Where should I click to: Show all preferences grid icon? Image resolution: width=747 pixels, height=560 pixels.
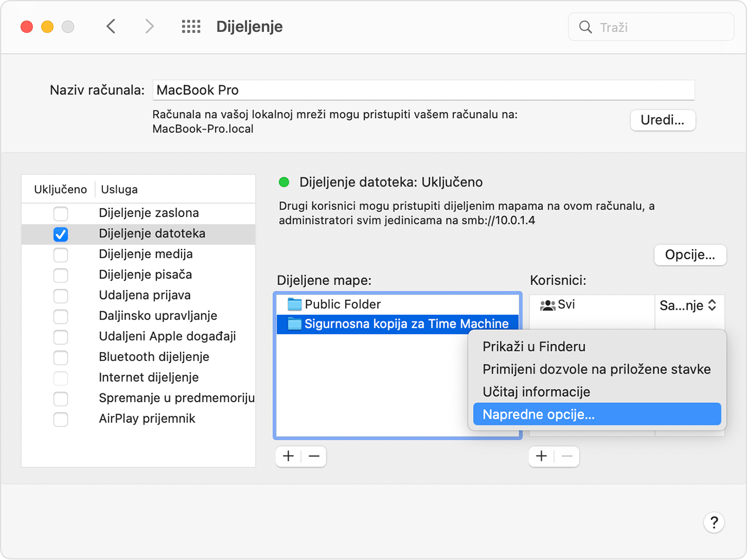pos(191,26)
